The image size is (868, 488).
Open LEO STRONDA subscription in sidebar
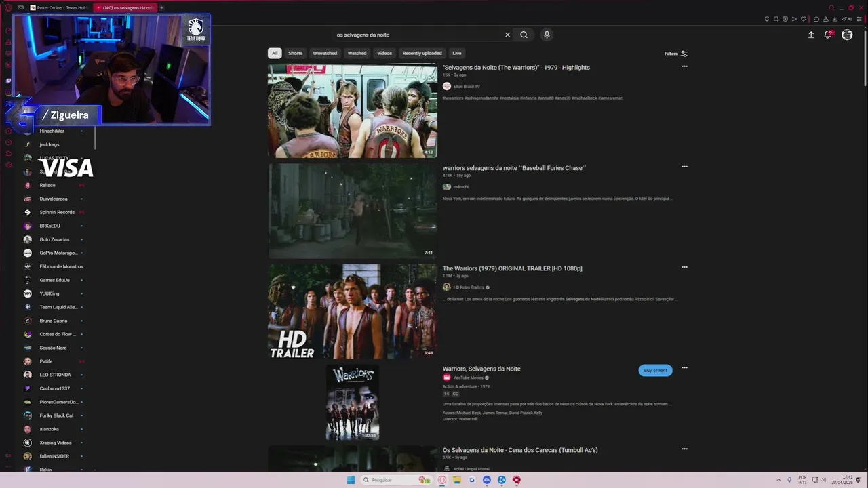pos(55,375)
